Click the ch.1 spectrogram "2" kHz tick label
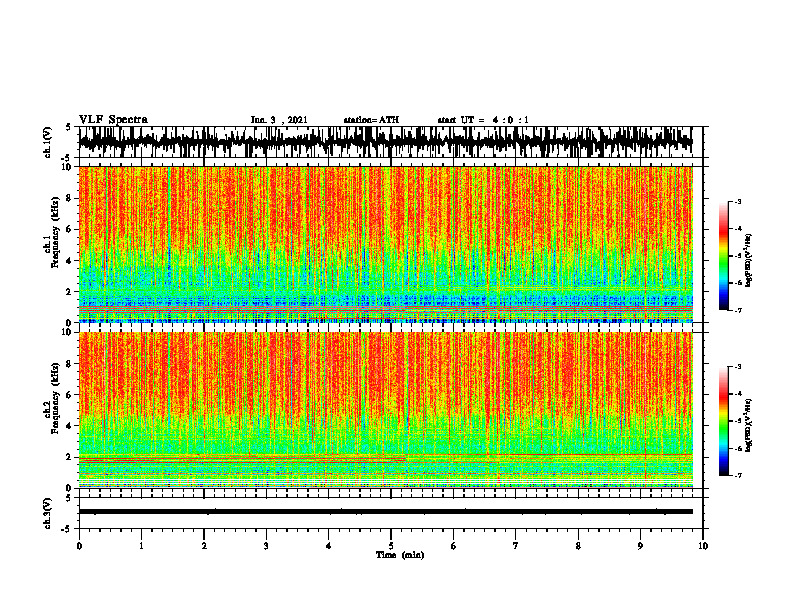This screenshot has width=792, height=612. [70, 291]
